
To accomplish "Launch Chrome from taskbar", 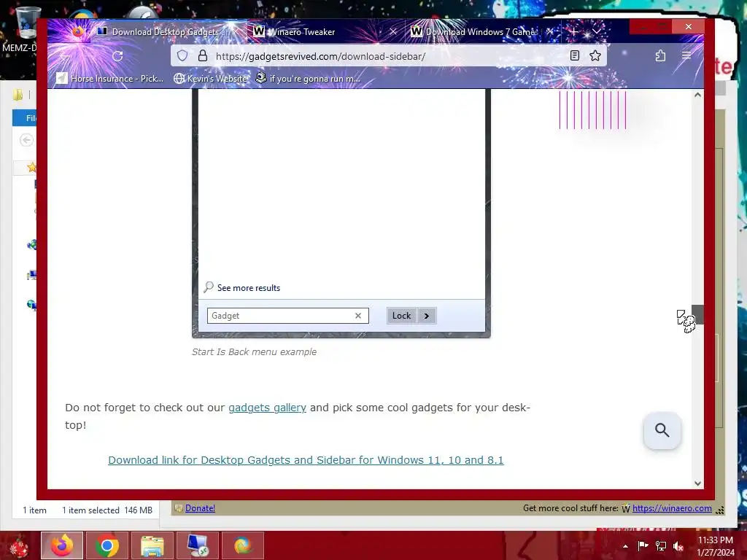I will click(x=107, y=545).
